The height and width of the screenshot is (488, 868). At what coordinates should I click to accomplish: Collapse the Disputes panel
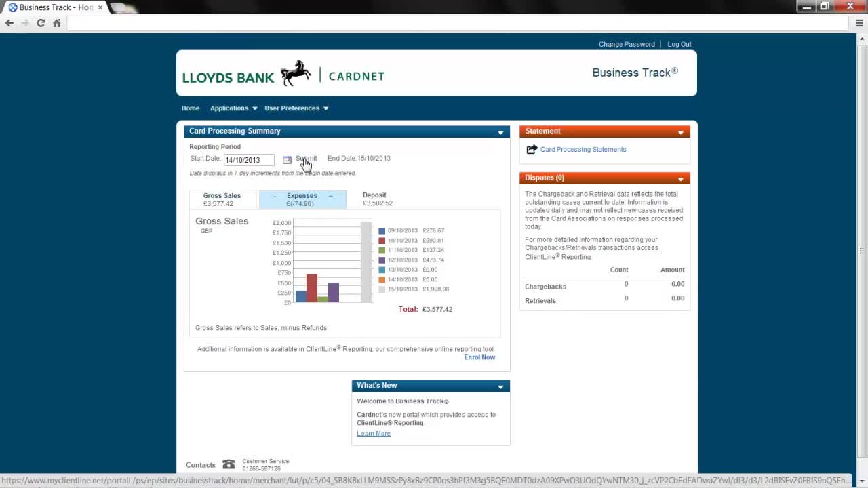pyautogui.click(x=680, y=179)
